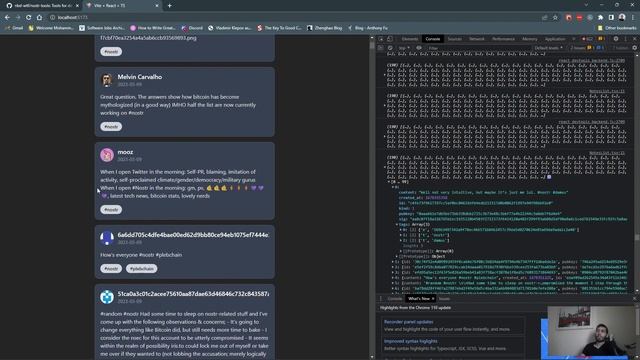Create a live expression with the eye icon
The width and height of the screenshot is (640, 360).
tap(419, 48)
